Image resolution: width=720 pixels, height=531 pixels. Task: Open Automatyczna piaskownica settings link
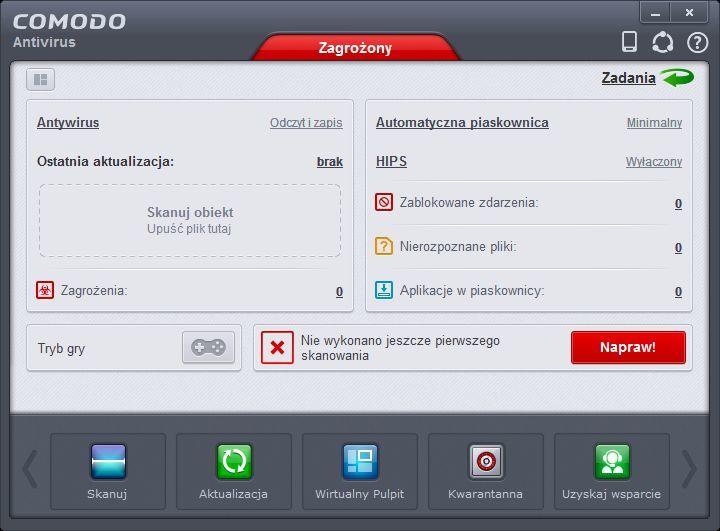point(462,123)
